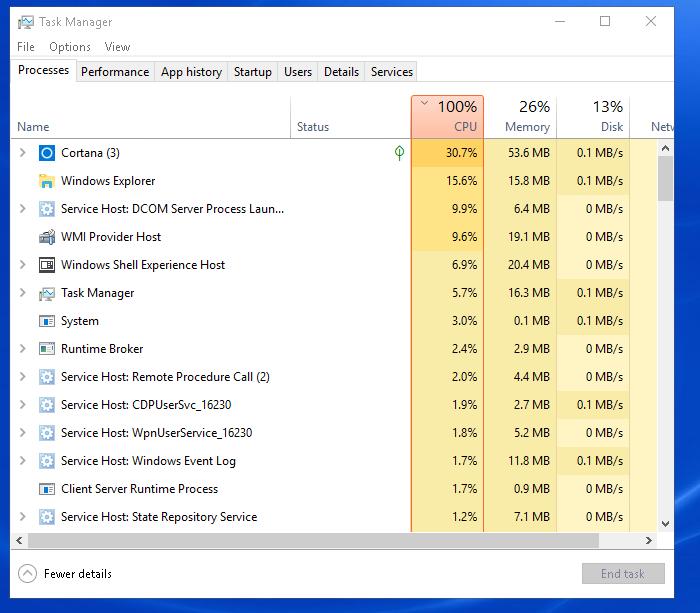
Task: Click the vertical scrollbar thumb
Action: [665, 179]
